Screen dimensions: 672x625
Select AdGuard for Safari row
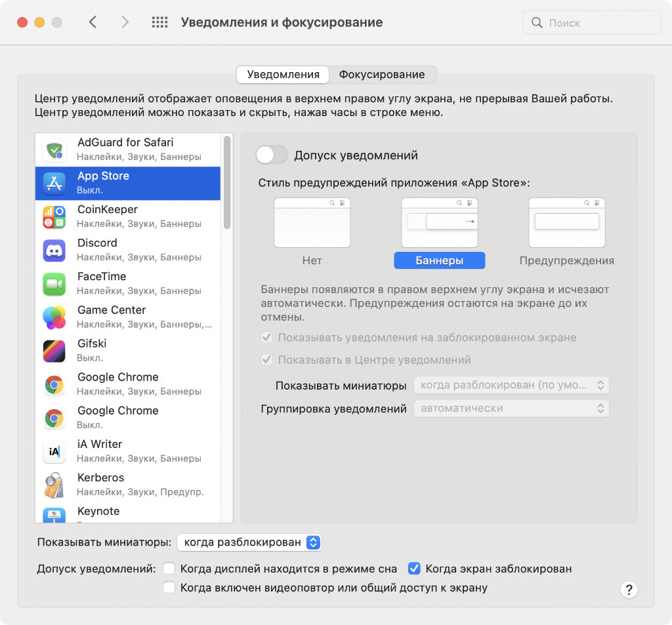(x=128, y=150)
